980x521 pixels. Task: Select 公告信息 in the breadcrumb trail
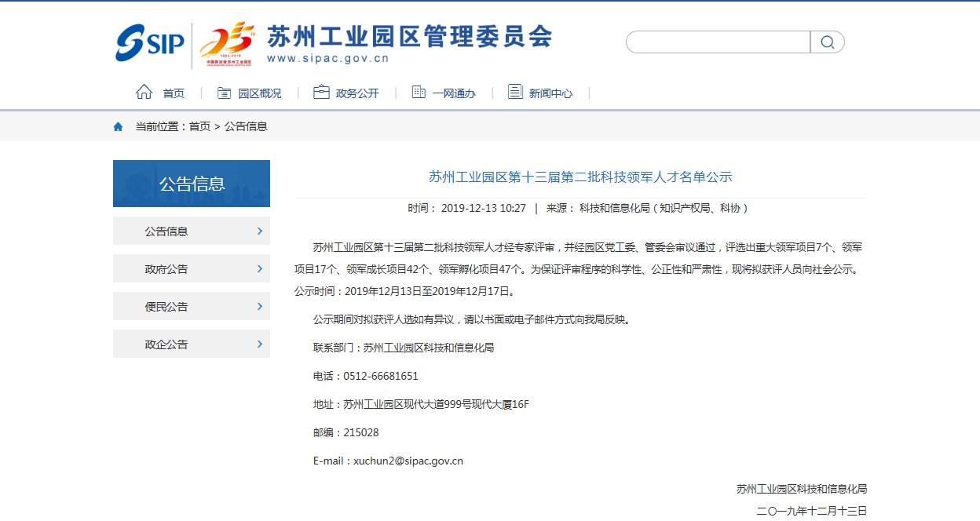(x=245, y=126)
